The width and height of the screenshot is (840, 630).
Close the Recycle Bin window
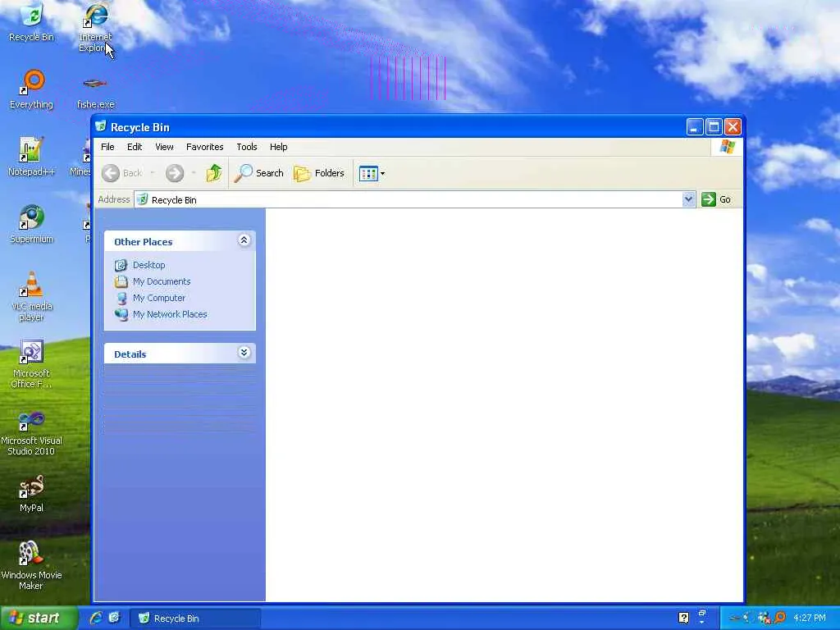(733, 127)
